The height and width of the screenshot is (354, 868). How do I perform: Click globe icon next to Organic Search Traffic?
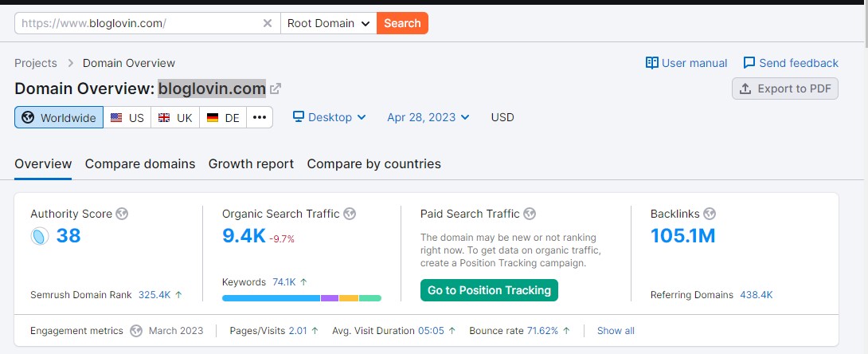(350, 214)
